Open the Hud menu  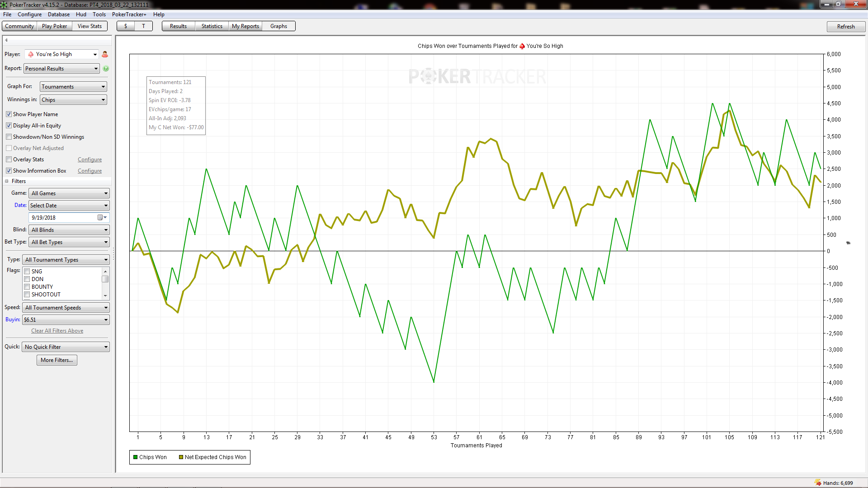[x=81, y=14]
